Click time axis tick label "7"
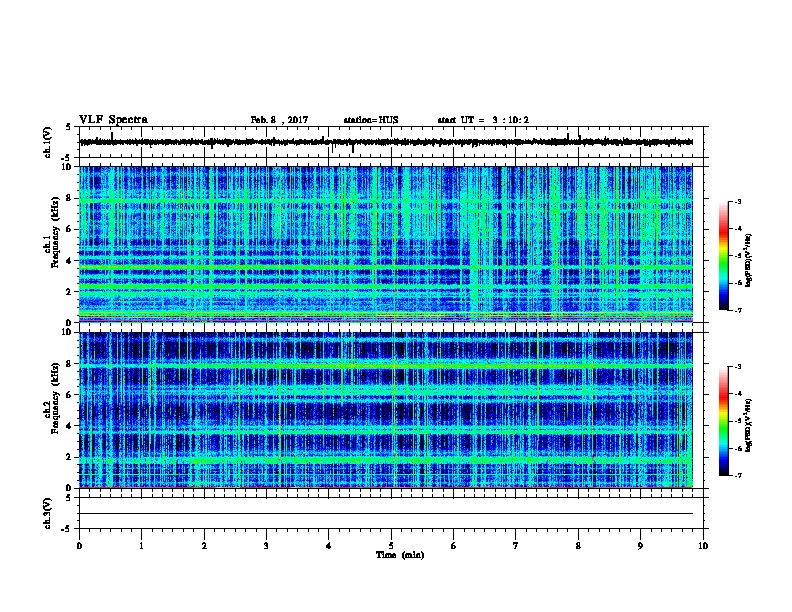792x612 pixels. pos(516,546)
